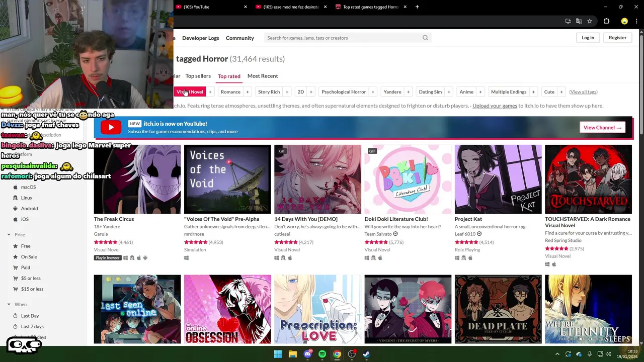Add tag with plus next to Anime
The image size is (644, 362).
coord(480,92)
